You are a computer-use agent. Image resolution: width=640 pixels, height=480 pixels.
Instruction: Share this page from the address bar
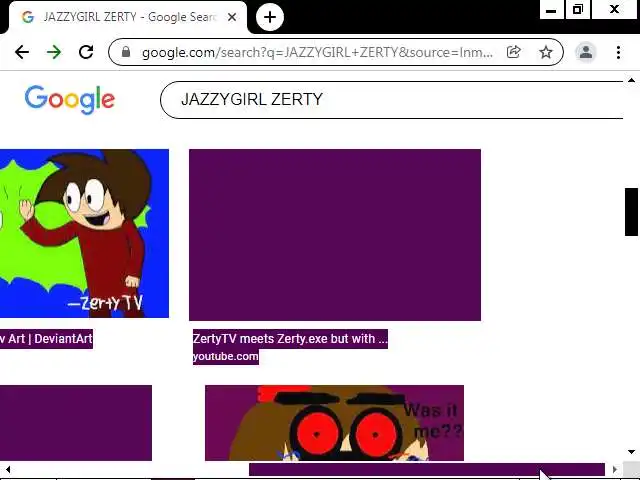click(x=513, y=52)
